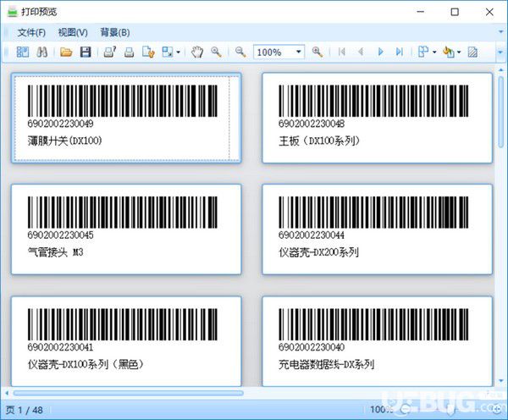Viewport: 508px width, 420px height.
Task: Click the vertical scrollbar thumb
Action: [501, 111]
